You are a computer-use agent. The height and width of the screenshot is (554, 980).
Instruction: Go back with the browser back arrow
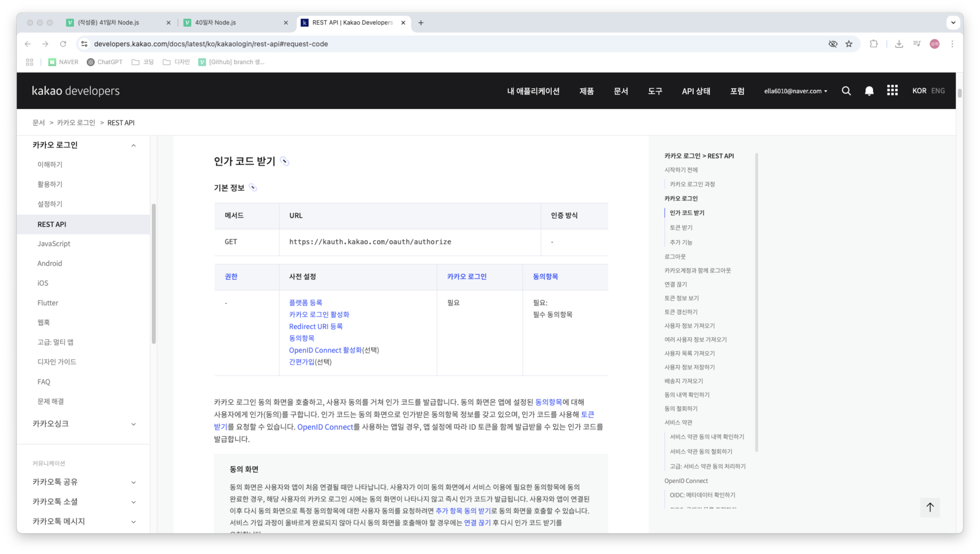pos(28,44)
